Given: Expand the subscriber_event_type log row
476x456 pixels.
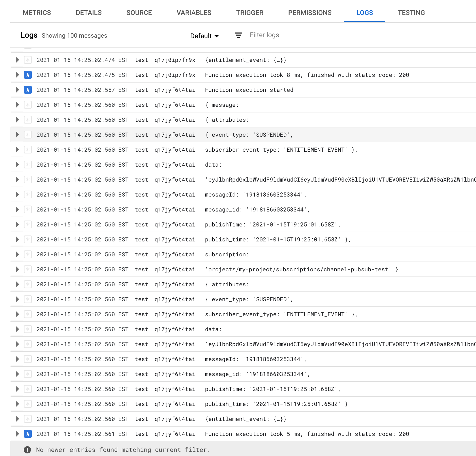Looking at the screenshot, I should coord(17,150).
